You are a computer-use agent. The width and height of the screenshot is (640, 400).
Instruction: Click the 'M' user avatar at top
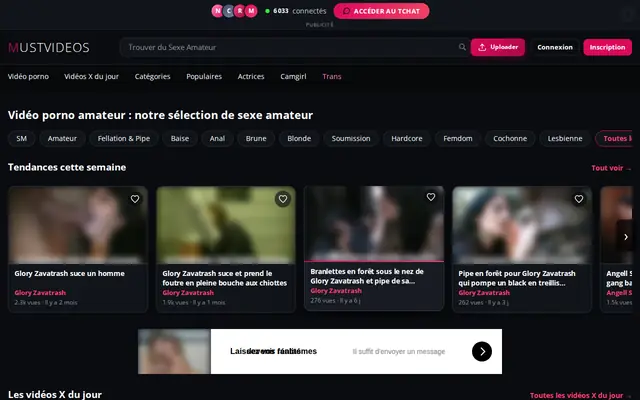[x=251, y=11]
